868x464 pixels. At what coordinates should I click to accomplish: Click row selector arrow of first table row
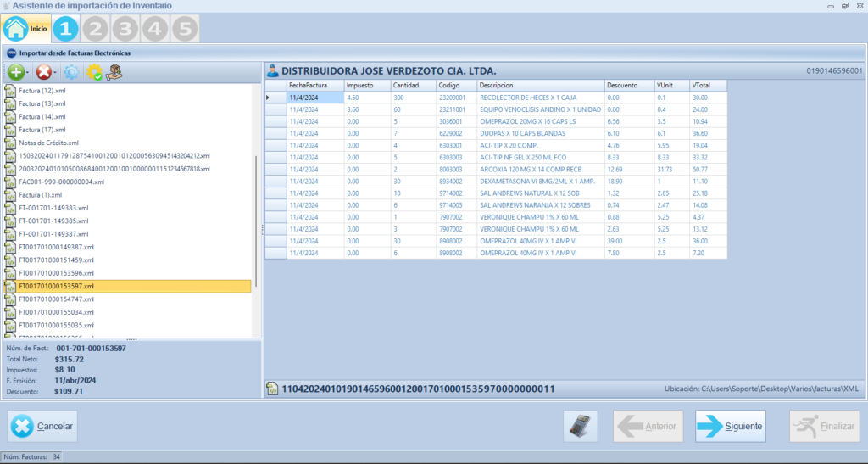[x=275, y=98]
